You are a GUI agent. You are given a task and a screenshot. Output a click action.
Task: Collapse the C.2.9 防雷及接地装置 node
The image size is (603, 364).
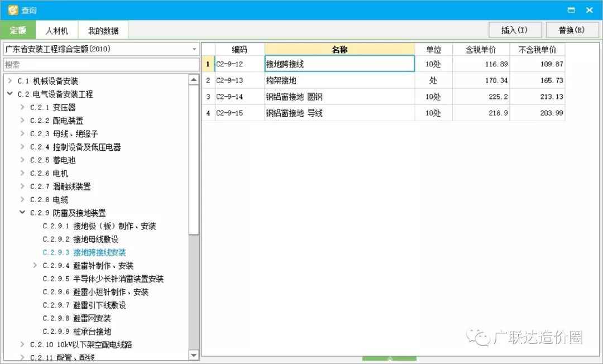point(22,213)
